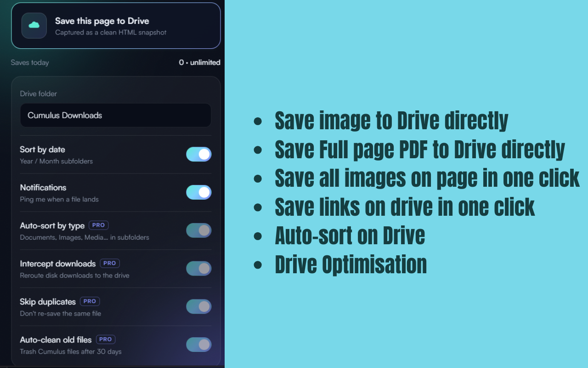The height and width of the screenshot is (368, 588).
Task: Click PRO badge beside Intercept downloads
Action: [x=110, y=263]
